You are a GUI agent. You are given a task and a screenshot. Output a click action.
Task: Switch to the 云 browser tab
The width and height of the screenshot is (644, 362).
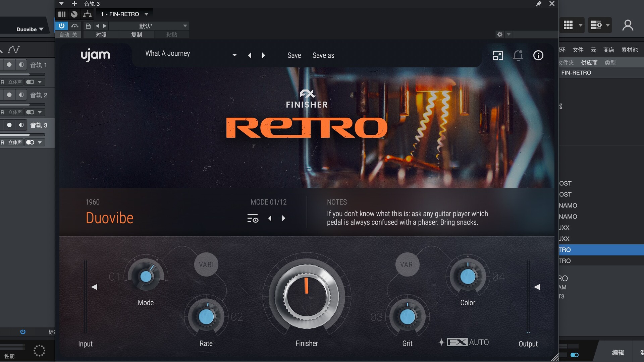click(593, 50)
